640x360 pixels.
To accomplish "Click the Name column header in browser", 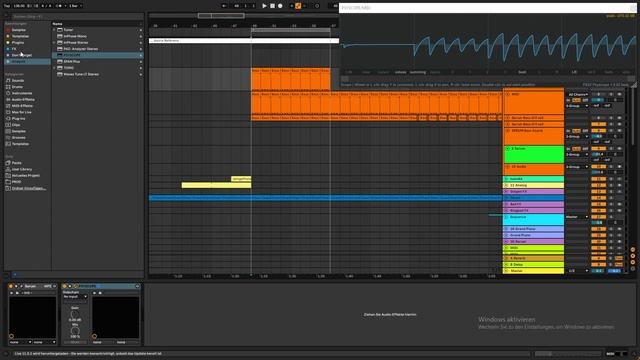I will tap(58, 24).
